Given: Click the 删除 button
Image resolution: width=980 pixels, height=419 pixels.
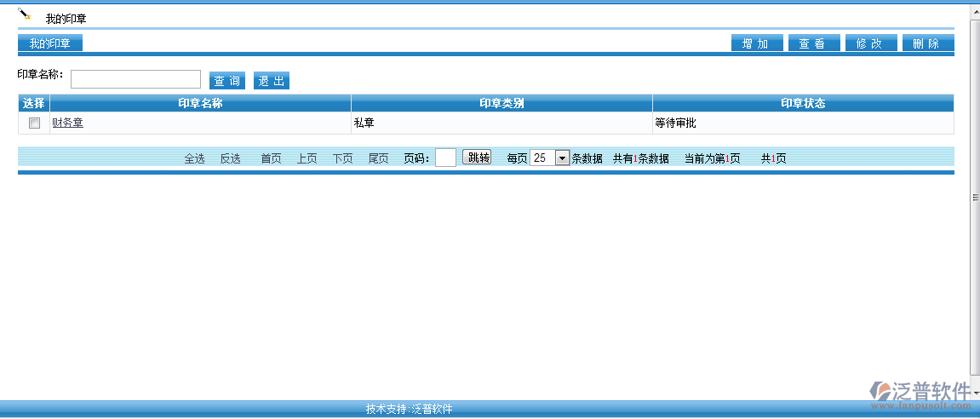Looking at the screenshot, I should click(x=928, y=43).
